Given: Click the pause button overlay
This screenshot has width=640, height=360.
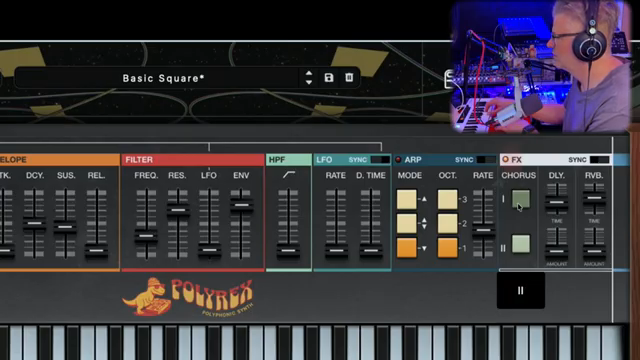Looking at the screenshot, I should tap(521, 291).
